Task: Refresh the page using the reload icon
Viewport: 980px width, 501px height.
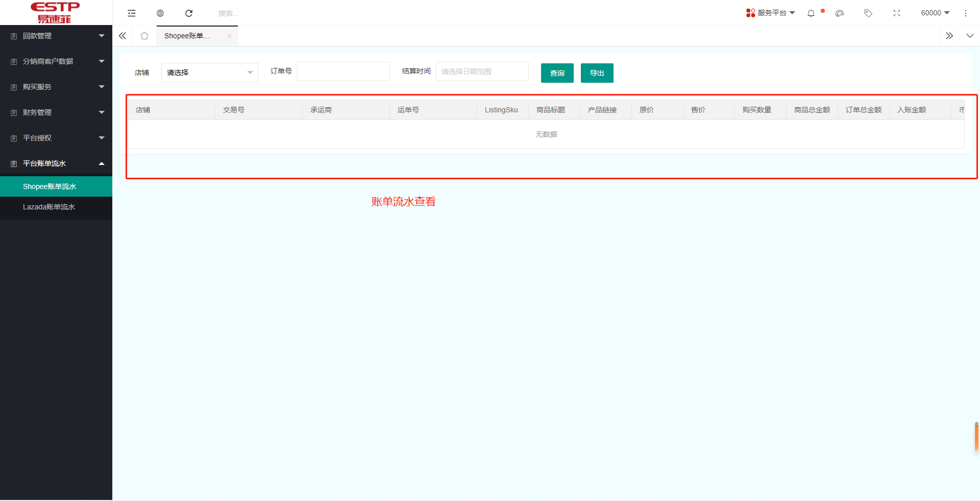Action: click(189, 13)
